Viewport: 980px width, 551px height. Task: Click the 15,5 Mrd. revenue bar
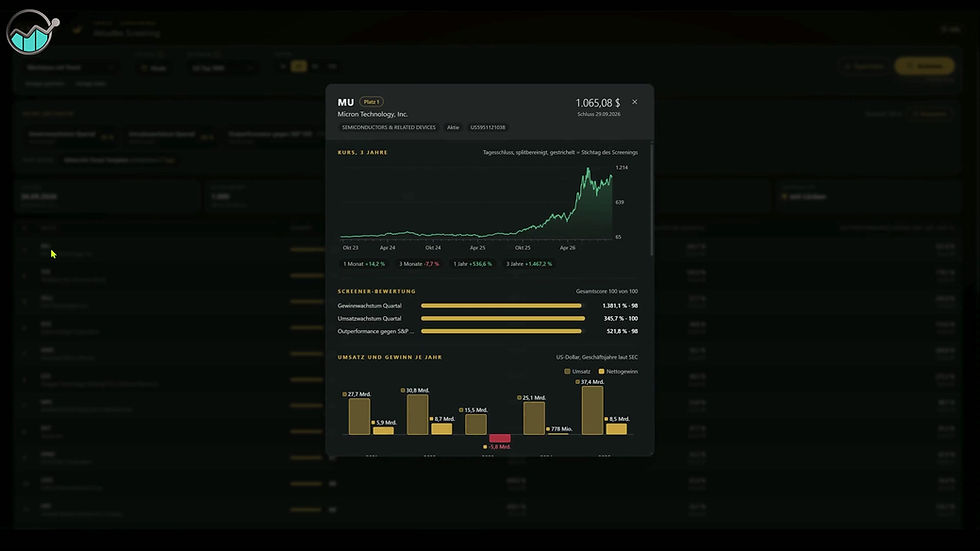tap(476, 424)
